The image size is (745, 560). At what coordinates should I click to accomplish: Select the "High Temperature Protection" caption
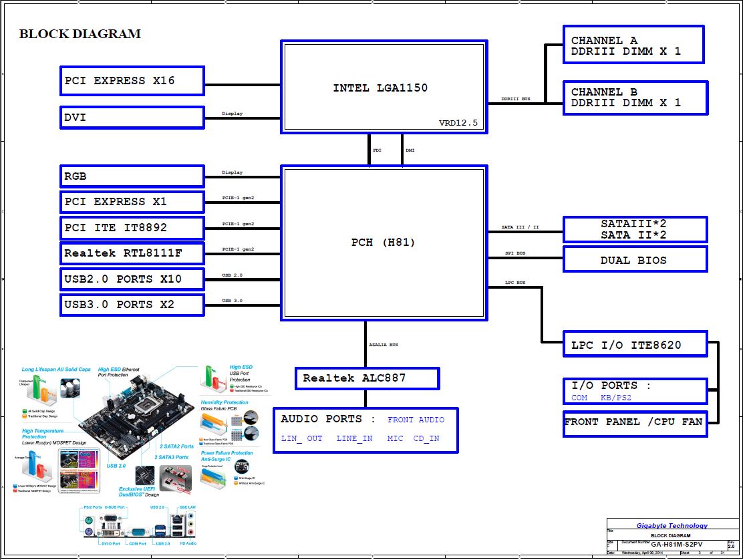[x=43, y=434]
